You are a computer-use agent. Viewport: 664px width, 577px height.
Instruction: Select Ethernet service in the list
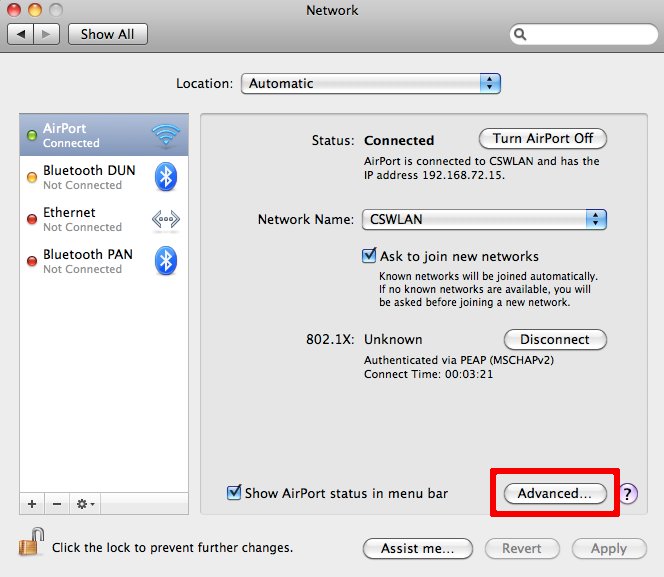tap(104, 219)
